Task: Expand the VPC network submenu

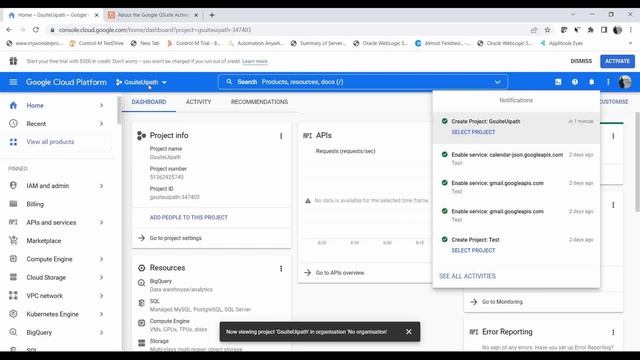Action: tap(101, 296)
